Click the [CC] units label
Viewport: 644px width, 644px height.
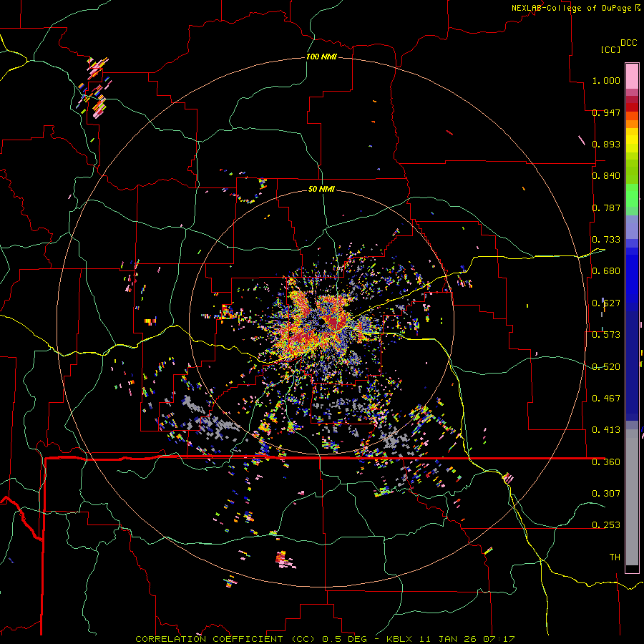[x=610, y=49]
